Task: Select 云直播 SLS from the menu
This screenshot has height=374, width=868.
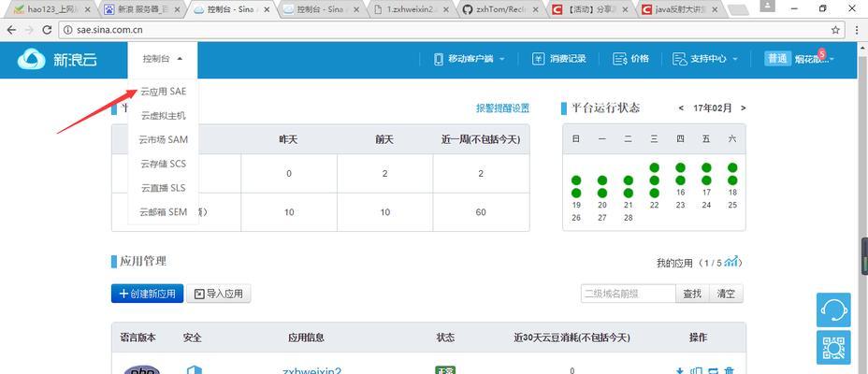Action: coord(164,188)
